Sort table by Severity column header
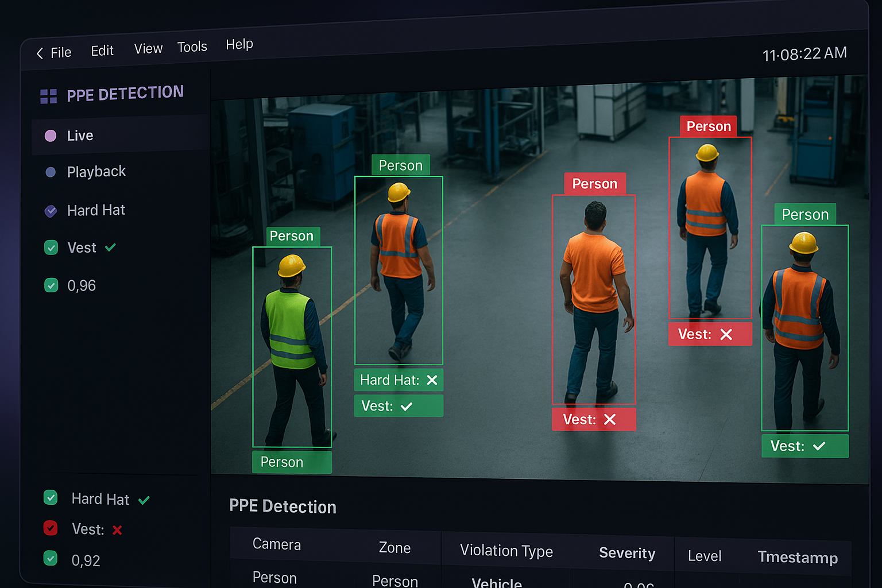Image resolution: width=882 pixels, height=588 pixels. 626,553
